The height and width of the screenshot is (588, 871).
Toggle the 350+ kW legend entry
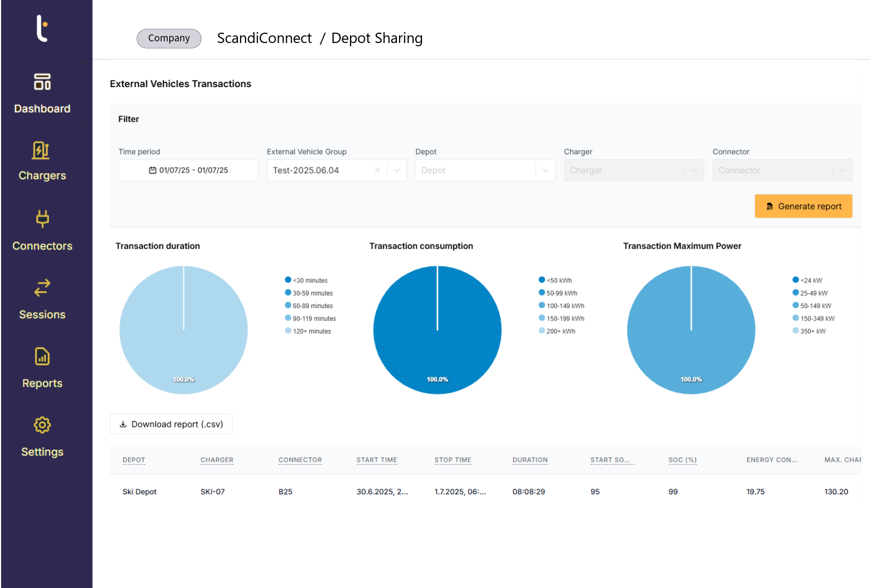coord(812,331)
